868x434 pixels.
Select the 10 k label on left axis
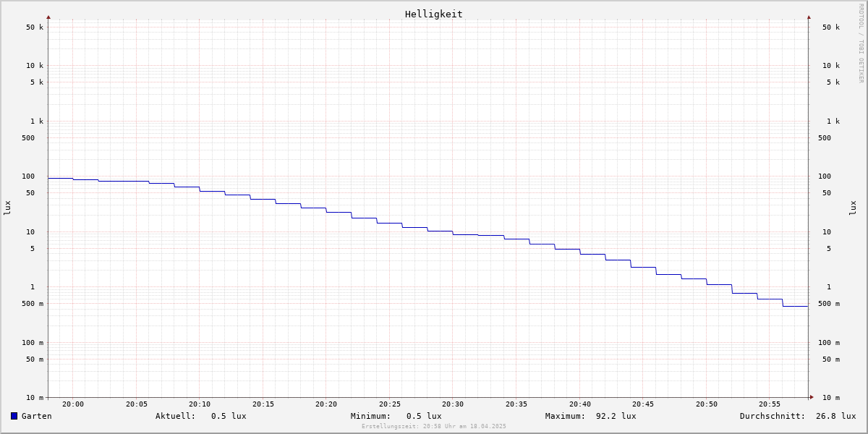(35, 66)
